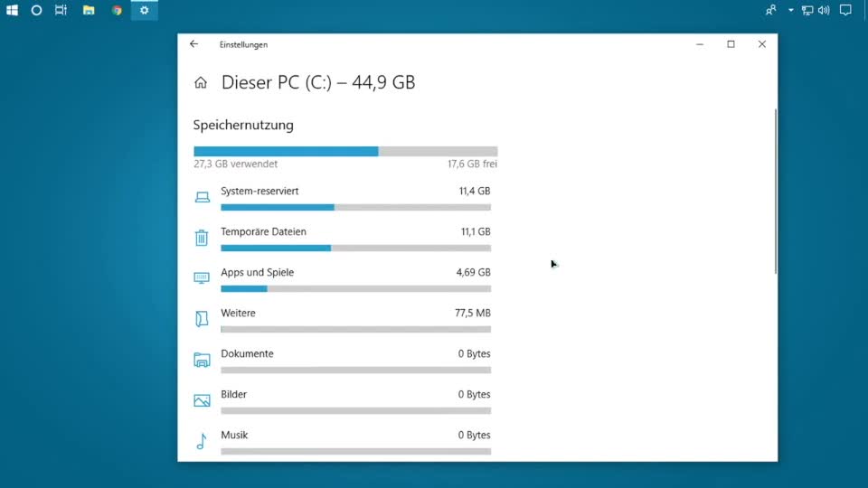Open Weitere storage category
Screen dimensions: 868x488
coord(342,320)
